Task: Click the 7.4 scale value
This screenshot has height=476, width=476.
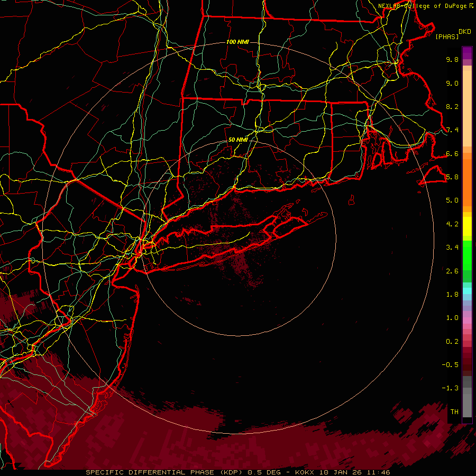Action: click(x=452, y=130)
